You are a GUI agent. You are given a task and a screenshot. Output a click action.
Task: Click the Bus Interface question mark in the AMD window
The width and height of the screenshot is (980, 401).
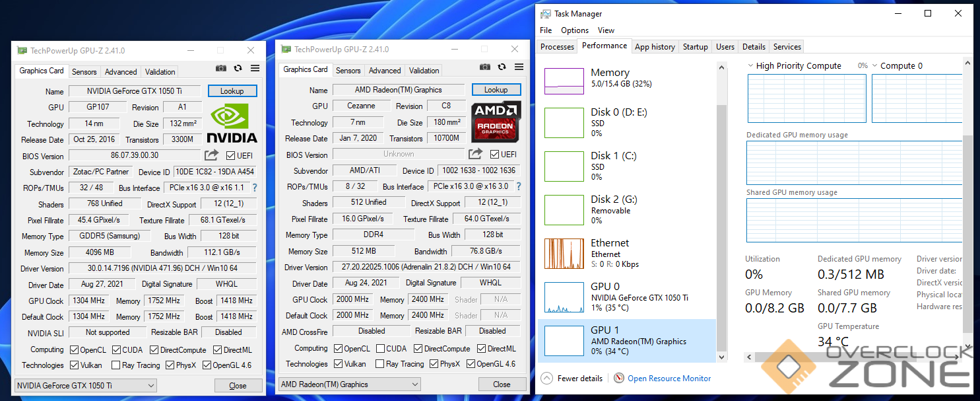(x=519, y=186)
